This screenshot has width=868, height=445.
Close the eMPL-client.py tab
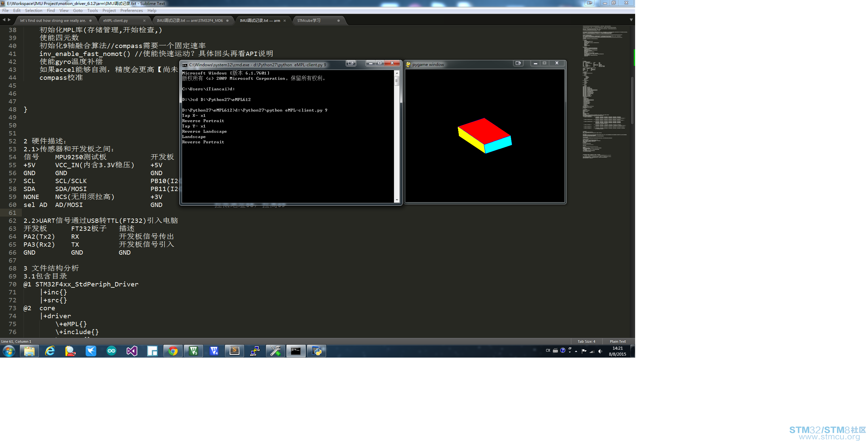point(145,21)
